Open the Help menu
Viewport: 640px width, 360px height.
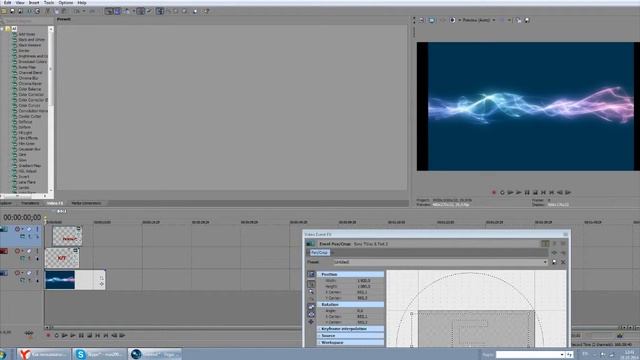(82, 2)
